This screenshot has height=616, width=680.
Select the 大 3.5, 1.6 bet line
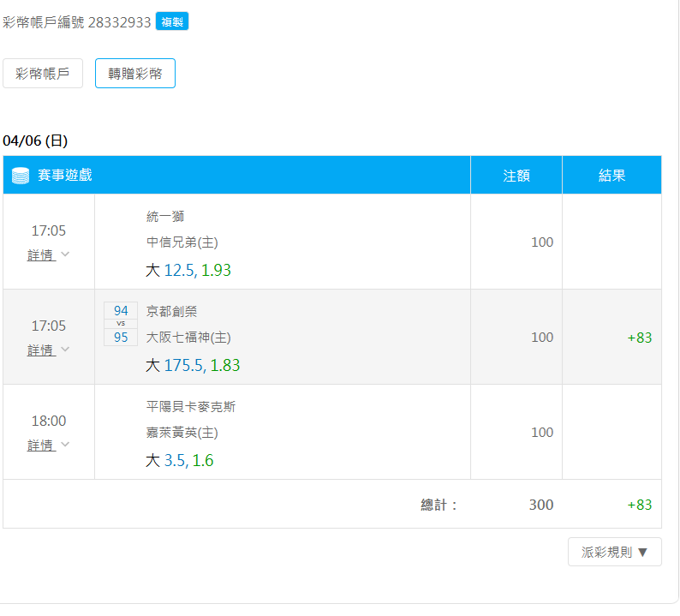tap(180, 460)
